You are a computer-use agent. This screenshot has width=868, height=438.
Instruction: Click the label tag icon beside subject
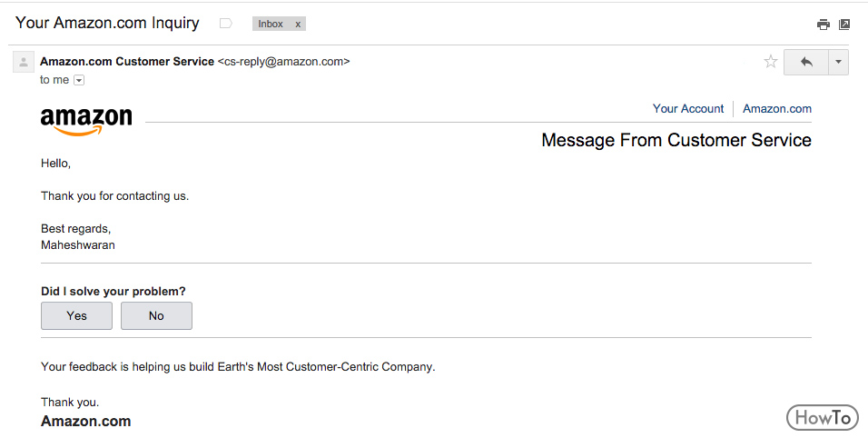coord(226,24)
